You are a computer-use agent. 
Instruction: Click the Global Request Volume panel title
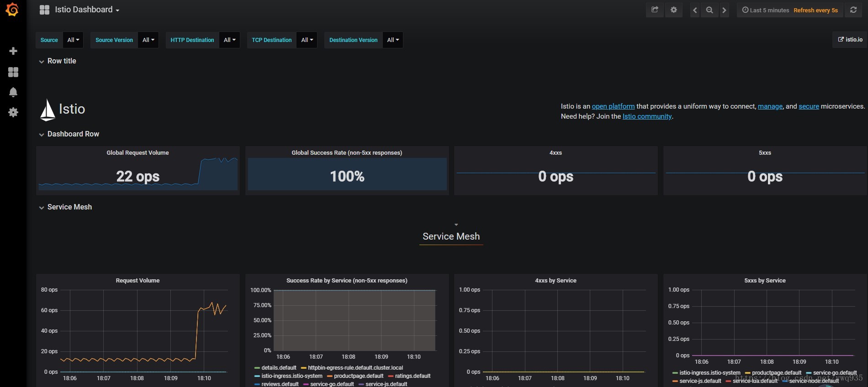[x=138, y=153]
